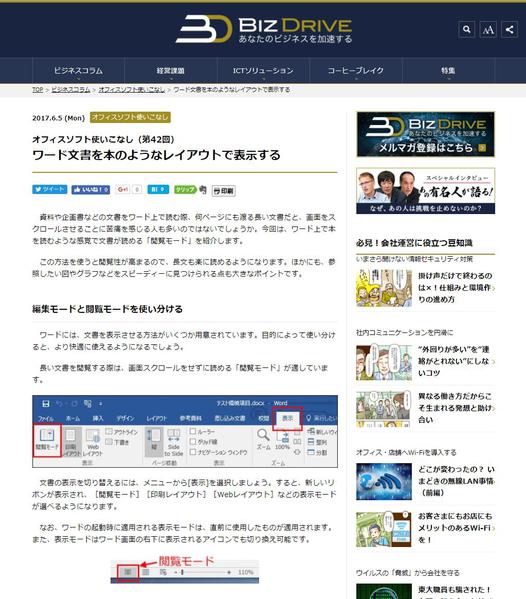Open article どこが変わったの? 無線LAN事情
The height and width of the screenshot is (599, 526).
point(456,481)
